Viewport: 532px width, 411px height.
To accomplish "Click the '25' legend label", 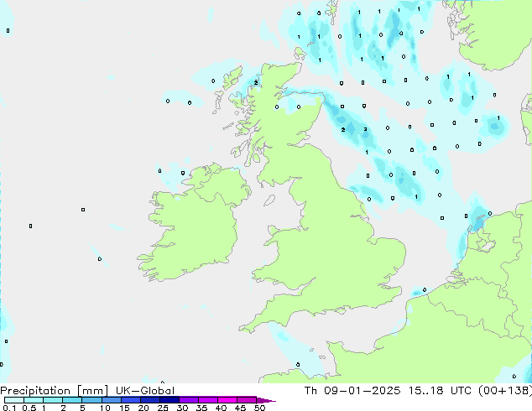I will click(163, 408).
